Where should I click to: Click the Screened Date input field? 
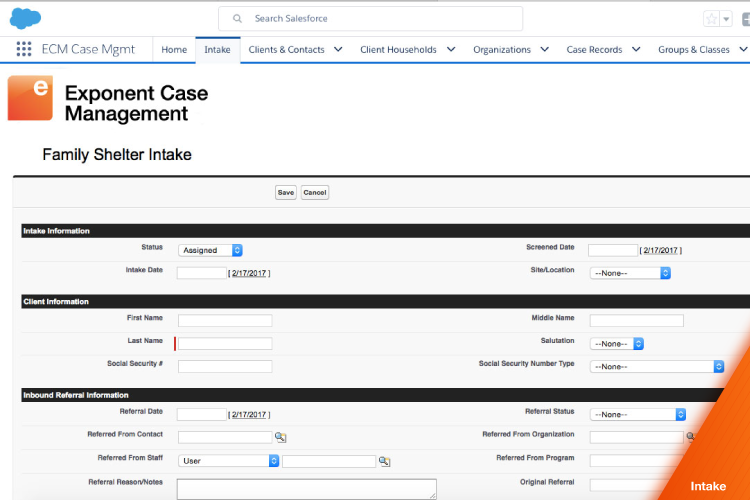613,250
